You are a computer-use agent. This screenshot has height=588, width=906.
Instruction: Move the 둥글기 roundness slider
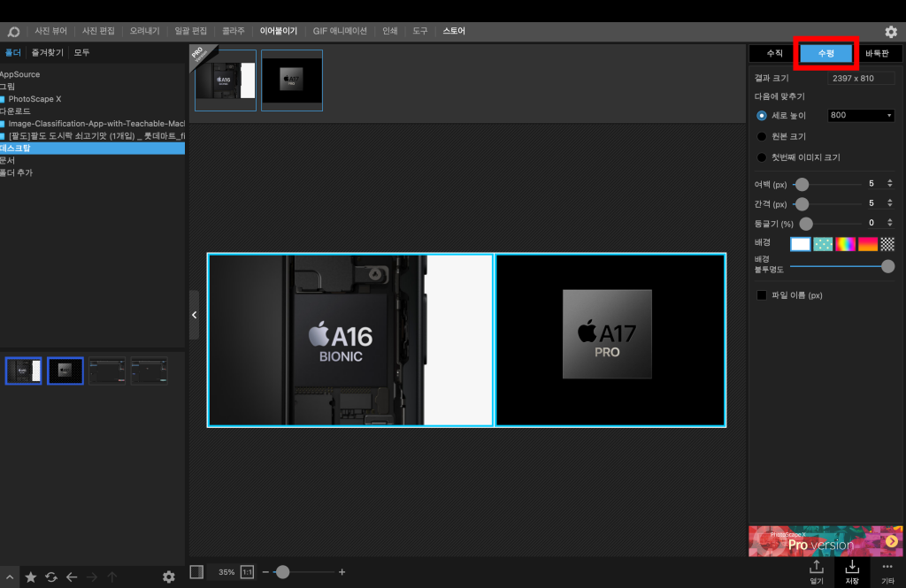pyautogui.click(x=806, y=224)
